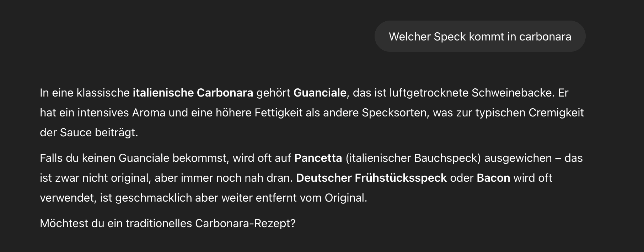This screenshot has height=252, width=644.
Task: Click the bold word Bacon
Action: pos(493,178)
